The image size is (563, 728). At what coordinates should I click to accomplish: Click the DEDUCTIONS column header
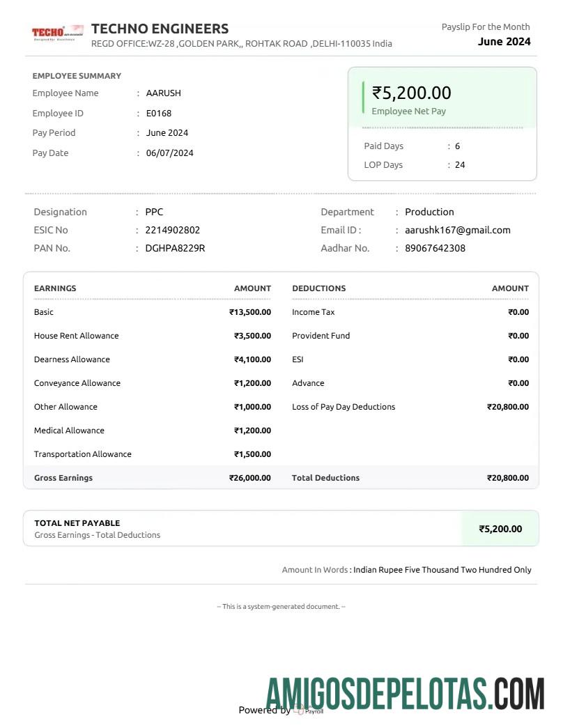coord(318,288)
